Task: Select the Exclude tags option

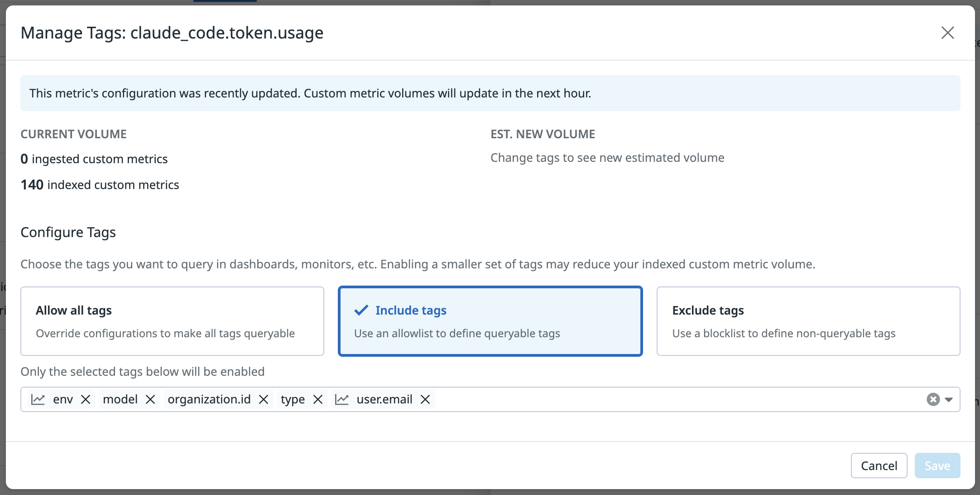Action: 808,321
